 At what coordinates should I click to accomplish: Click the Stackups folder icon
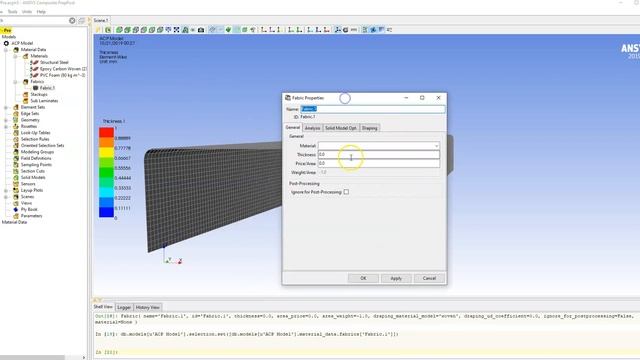[x=25, y=94]
